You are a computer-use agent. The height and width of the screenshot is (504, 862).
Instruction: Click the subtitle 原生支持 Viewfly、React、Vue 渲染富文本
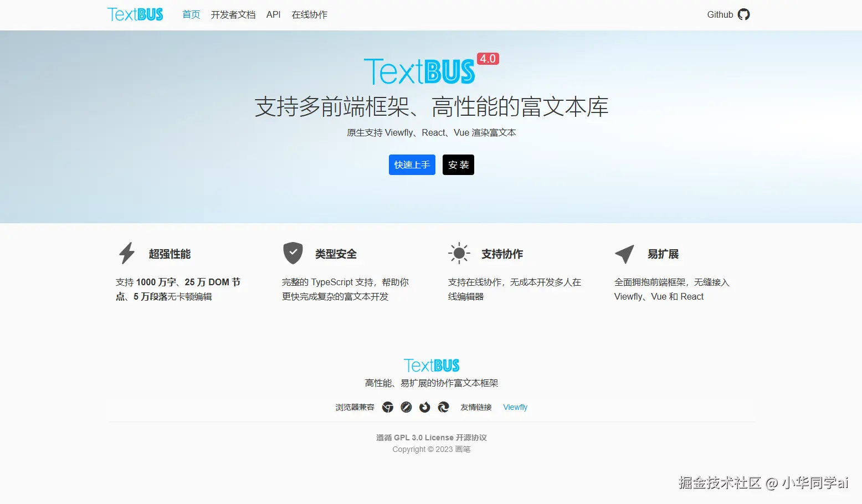[x=432, y=132]
